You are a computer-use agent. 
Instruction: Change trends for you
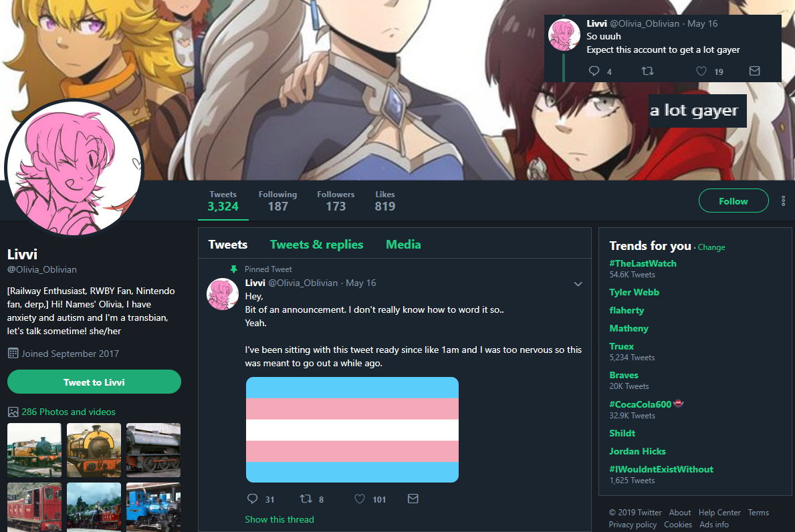point(711,247)
